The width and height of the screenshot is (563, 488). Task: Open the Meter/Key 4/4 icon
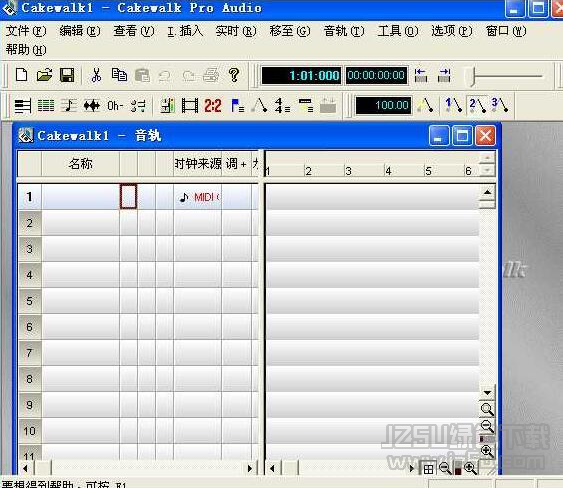(282, 106)
